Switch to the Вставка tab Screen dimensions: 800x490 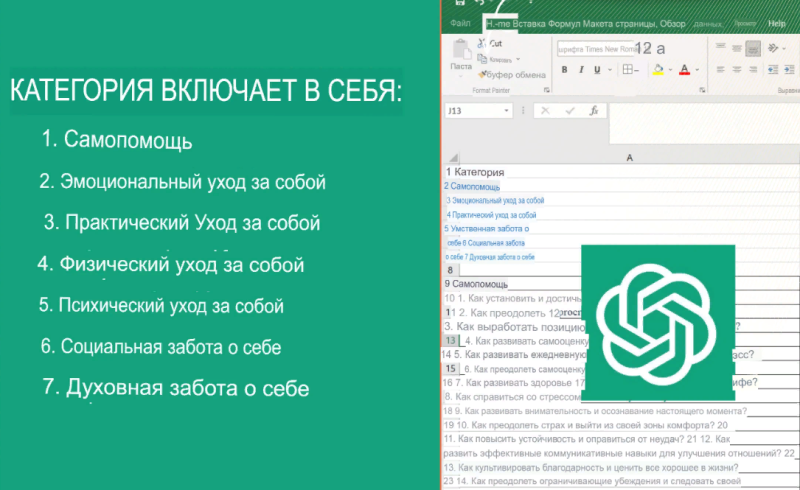pos(529,23)
